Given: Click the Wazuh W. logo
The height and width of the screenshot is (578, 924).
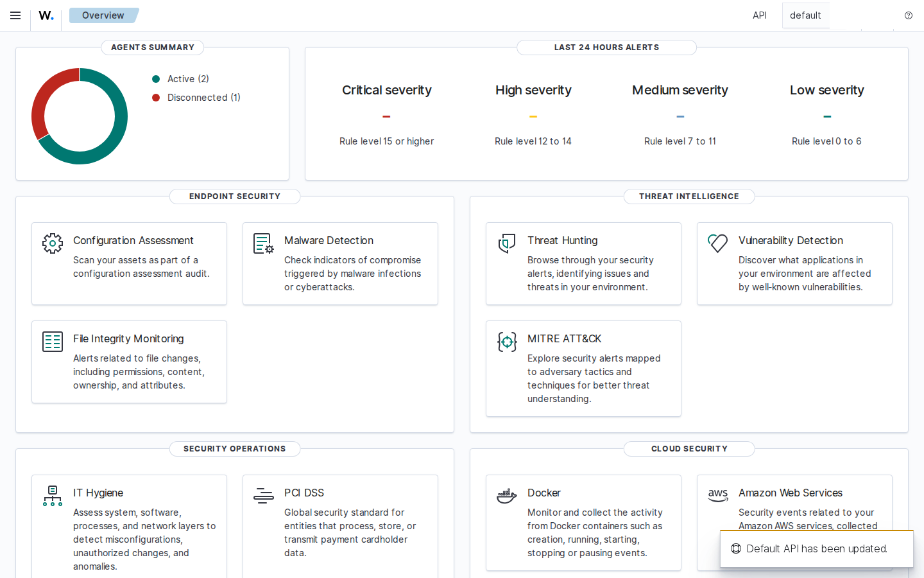Looking at the screenshot, I should 46,15.
